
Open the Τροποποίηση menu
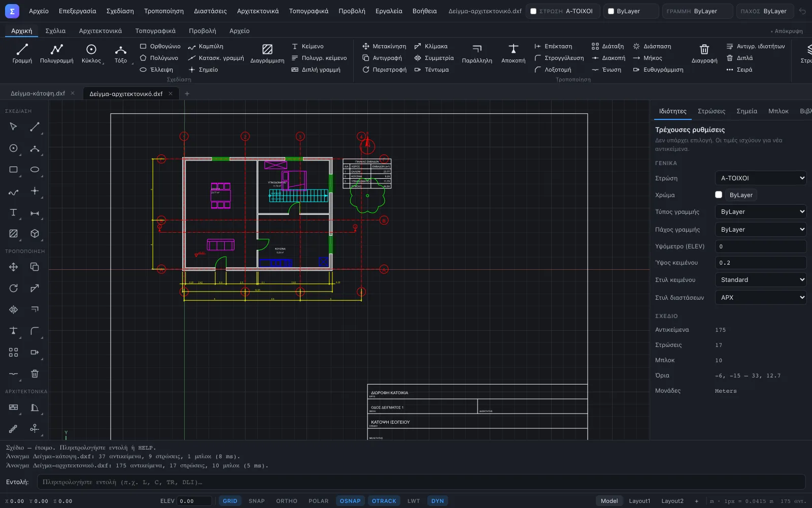[164, 11]
